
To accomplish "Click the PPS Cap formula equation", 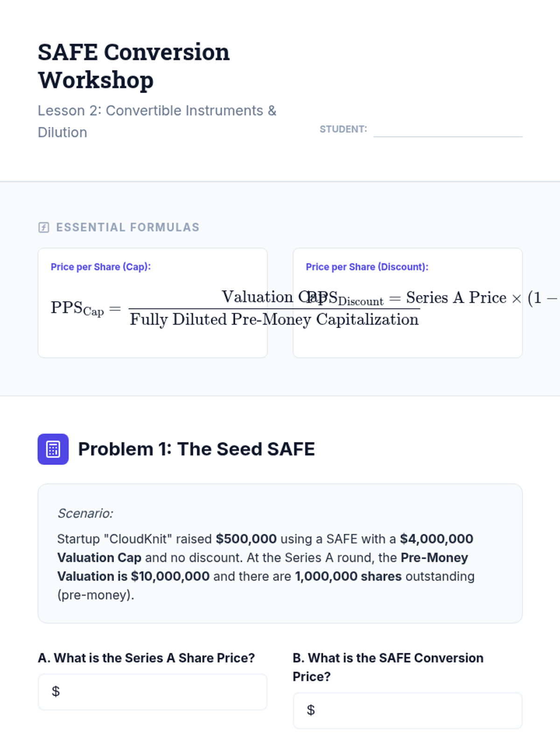I will coord(187,309).
